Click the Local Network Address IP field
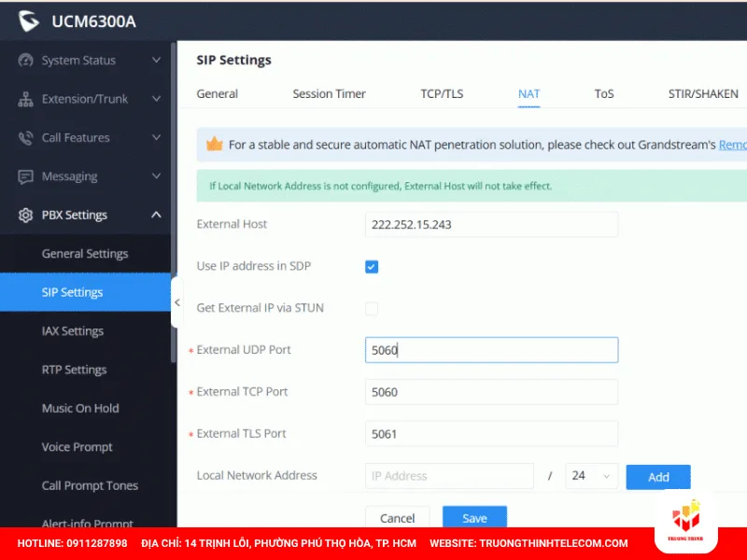 pos(449,476)
